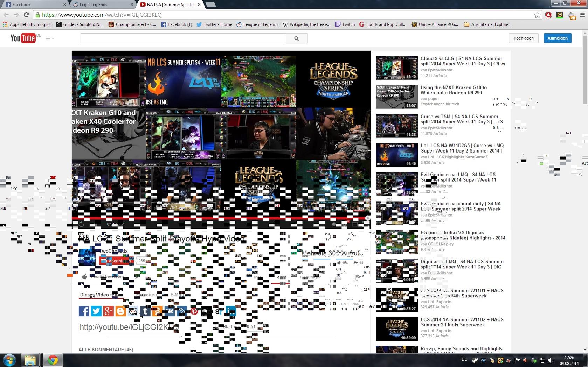Open Aus Internet Explorer bookmarks folder
This screenshot has width=588, height=367.
[487, 24]
